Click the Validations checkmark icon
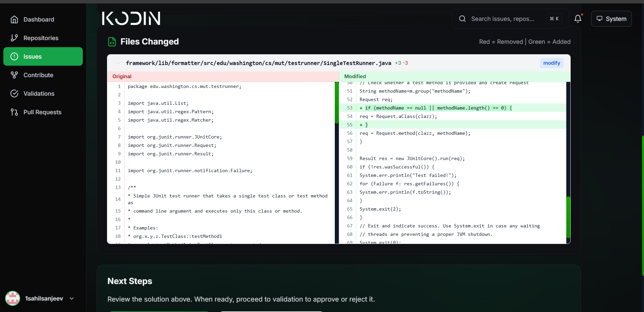The height and width of the screenshot is (312, 644). pyautogui.click(x=14, y=94)
